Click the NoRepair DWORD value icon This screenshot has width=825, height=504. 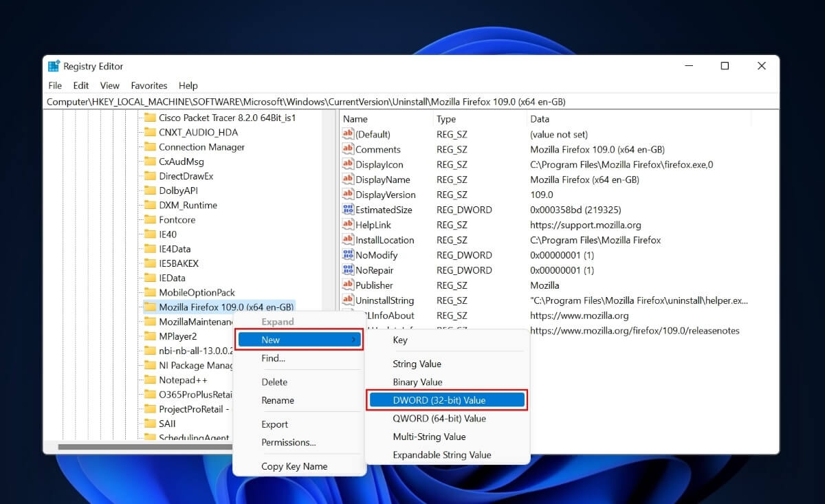349,270
